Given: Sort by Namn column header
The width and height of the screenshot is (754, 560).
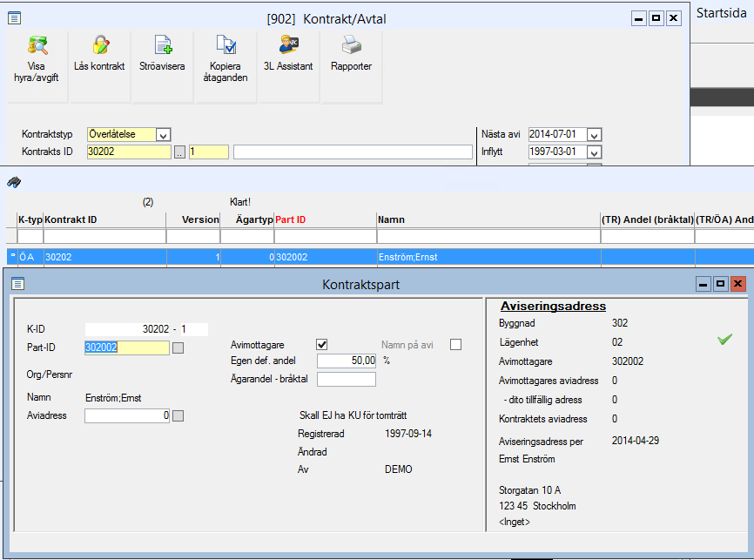Looking at the screenshot, I should coord(488,219).
